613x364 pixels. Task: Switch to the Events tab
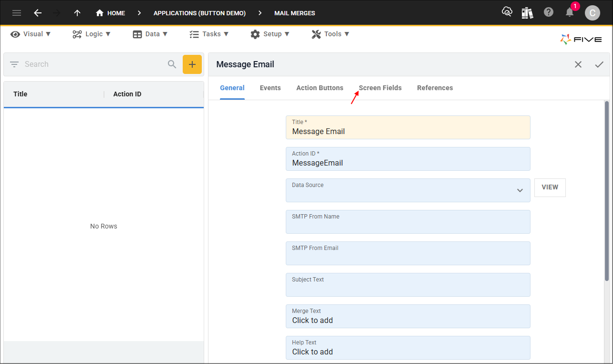(270, 88)
